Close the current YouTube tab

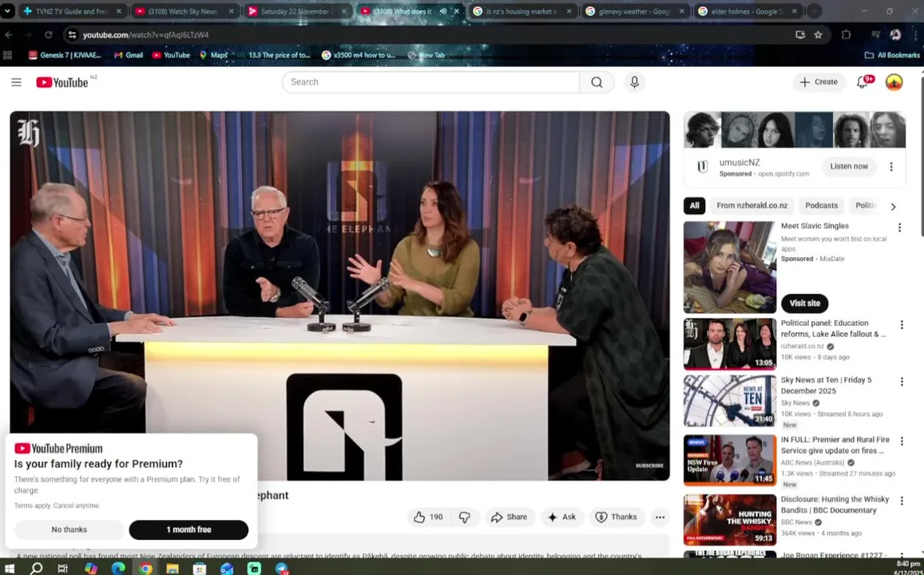coord(456,11)
